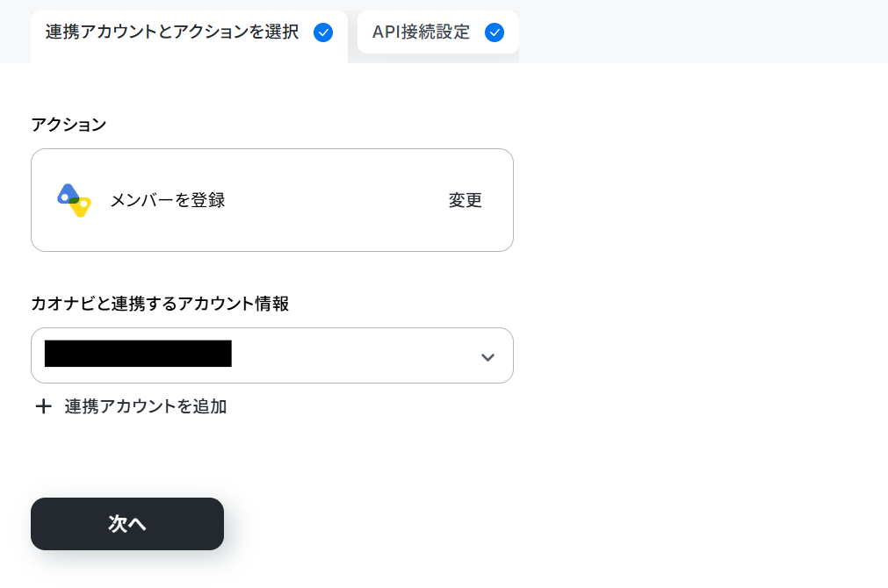The width and height of the screenshot is (888, 588).
Task: Click the 連携アカウントを追加 link
Action: point(146,406)
